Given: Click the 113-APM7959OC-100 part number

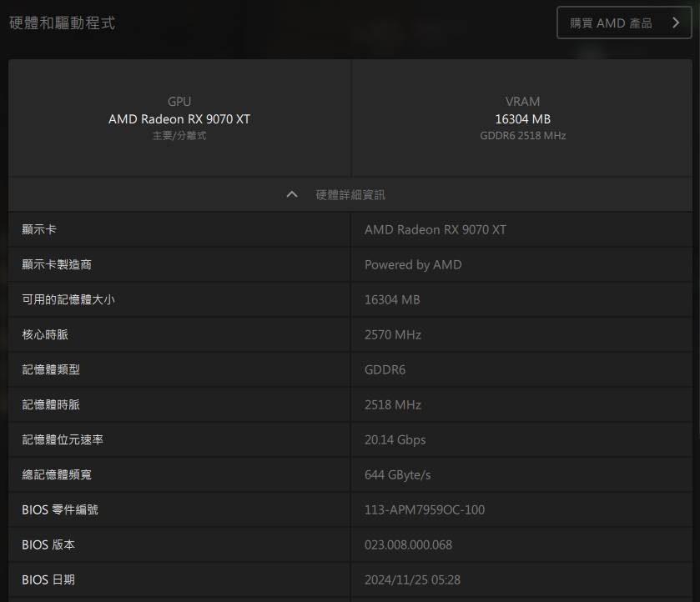Looking at the screenshot, I should tap(424, 509).
